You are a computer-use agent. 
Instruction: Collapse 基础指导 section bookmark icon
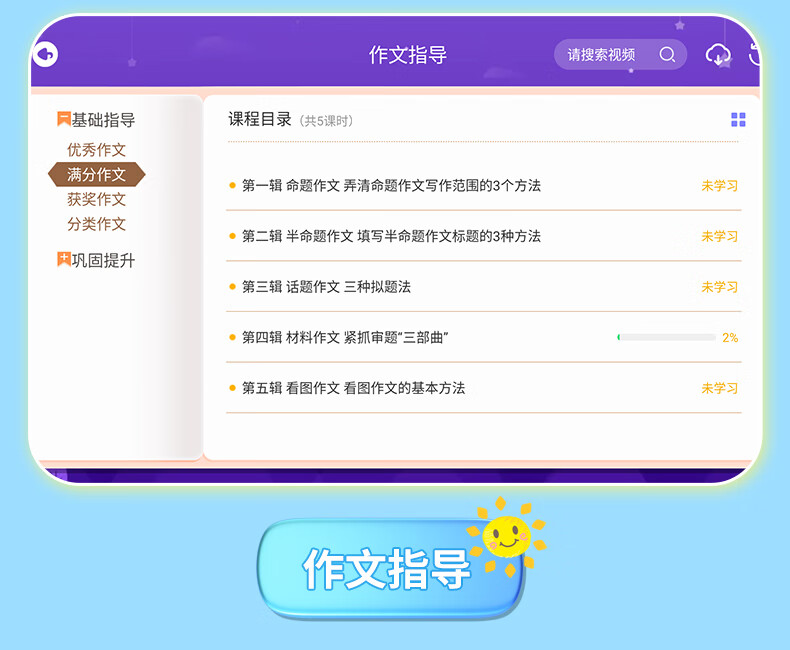point(63,119)
